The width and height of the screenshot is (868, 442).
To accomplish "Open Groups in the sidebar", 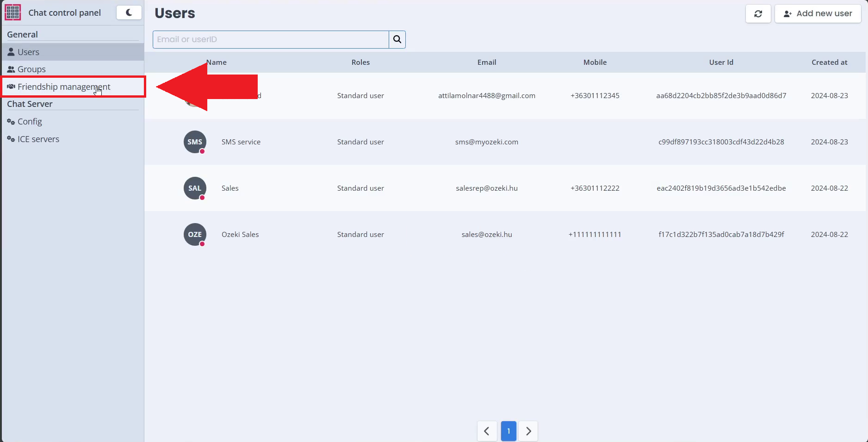I will [31, 69].
